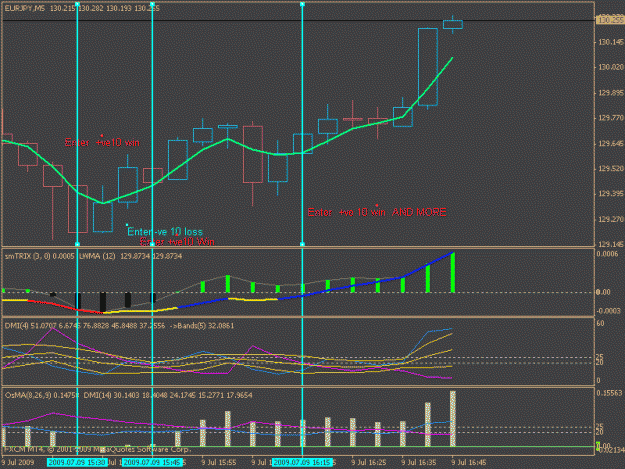This screenshot has width=625, height=469.
Task: Select the vertical line marker at 15:30
Action: point(77,124)
